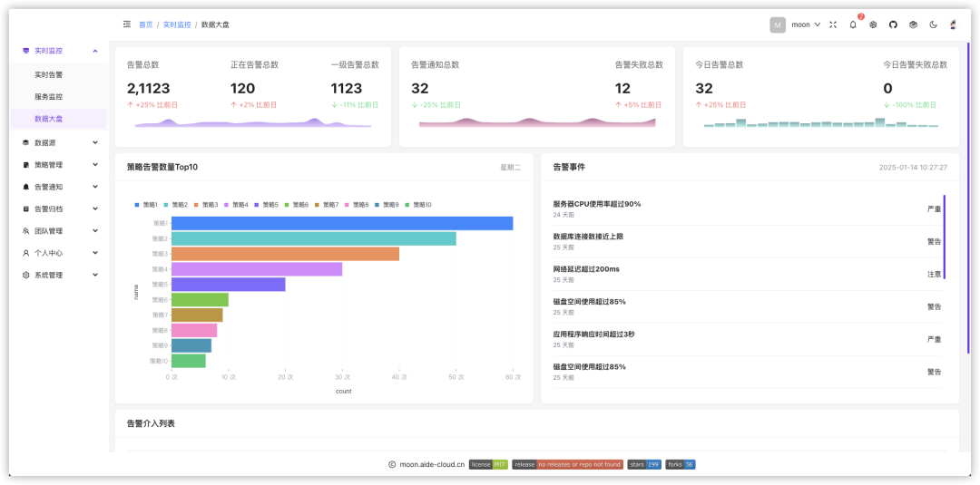Collapse the sidebar with the menu fold icon
This screenshot has height=485, width=980.
coord(127,24)
